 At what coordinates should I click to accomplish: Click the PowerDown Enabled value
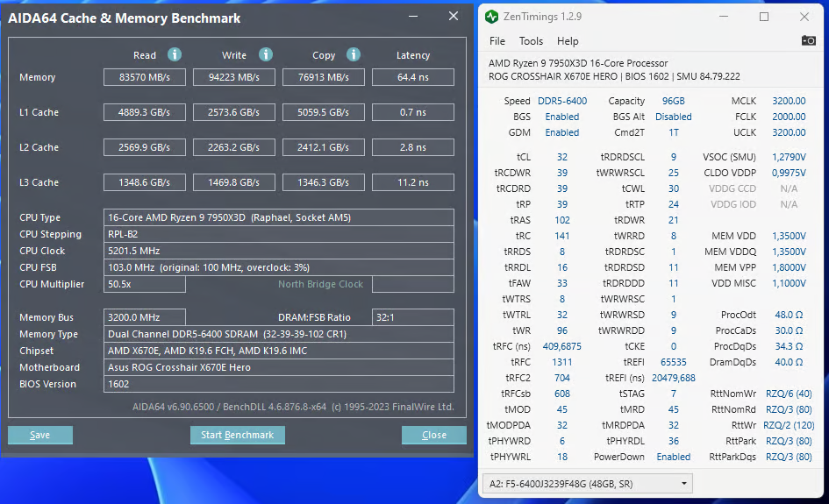tap(673, 457)
